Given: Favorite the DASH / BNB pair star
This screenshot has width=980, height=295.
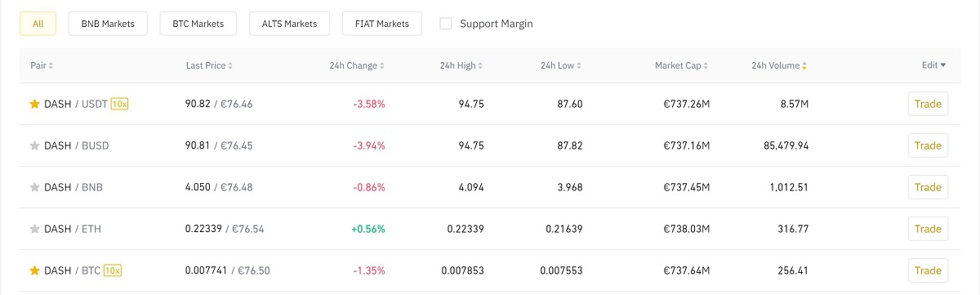Looking at the screenshot, I should pos(34,187).
